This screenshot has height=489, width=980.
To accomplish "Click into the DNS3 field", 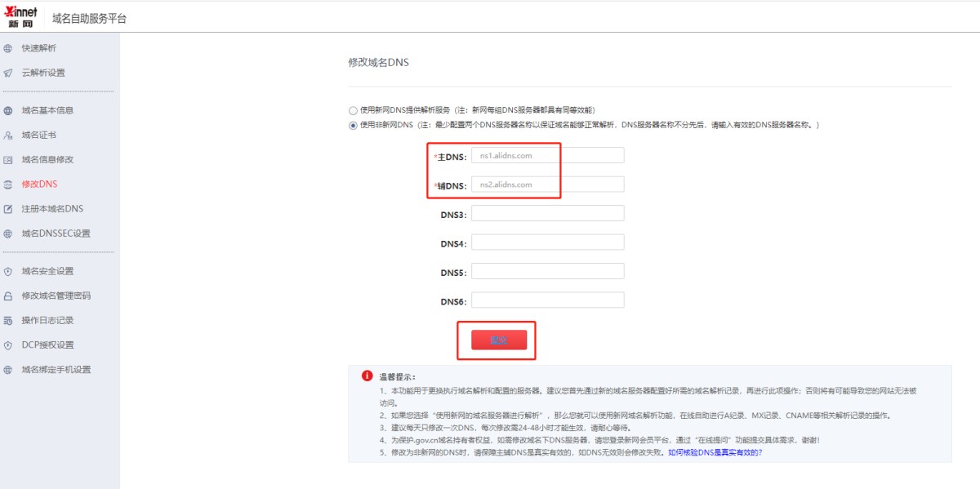I will coord(547,213).
